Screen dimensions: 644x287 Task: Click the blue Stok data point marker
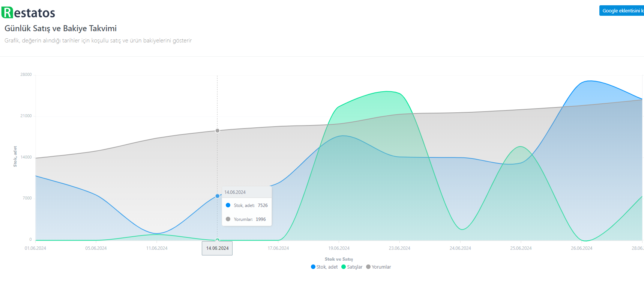click(218, 196)
